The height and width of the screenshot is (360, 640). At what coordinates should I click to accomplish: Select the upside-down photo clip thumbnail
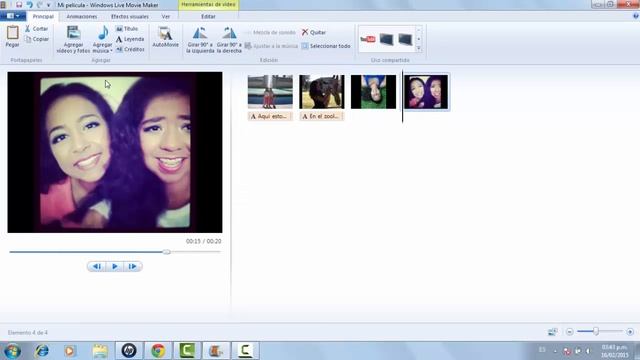(373, 92)
